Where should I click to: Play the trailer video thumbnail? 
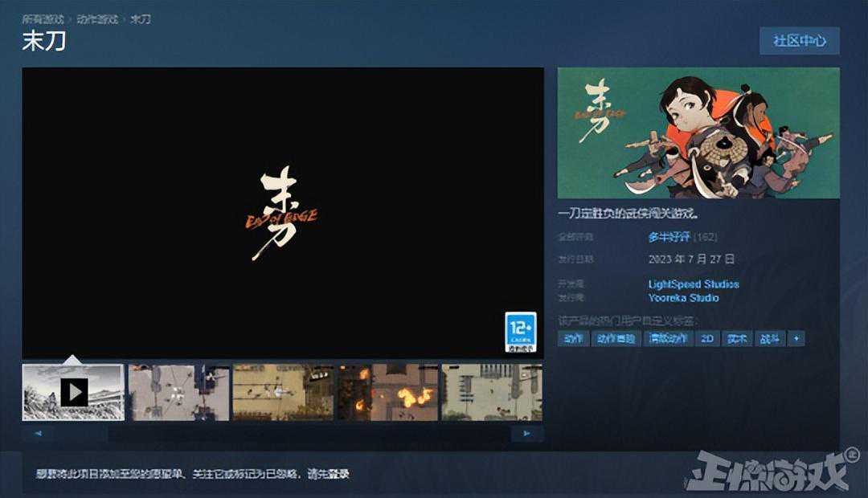pos(73,392)
